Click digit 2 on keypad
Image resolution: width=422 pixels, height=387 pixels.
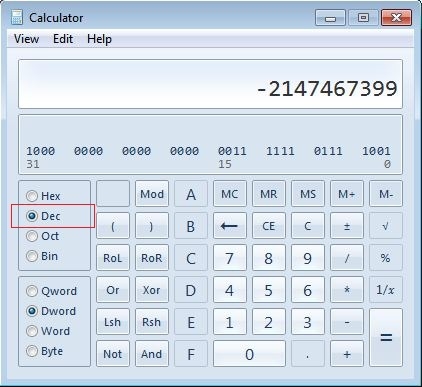(x=269, y=322)
